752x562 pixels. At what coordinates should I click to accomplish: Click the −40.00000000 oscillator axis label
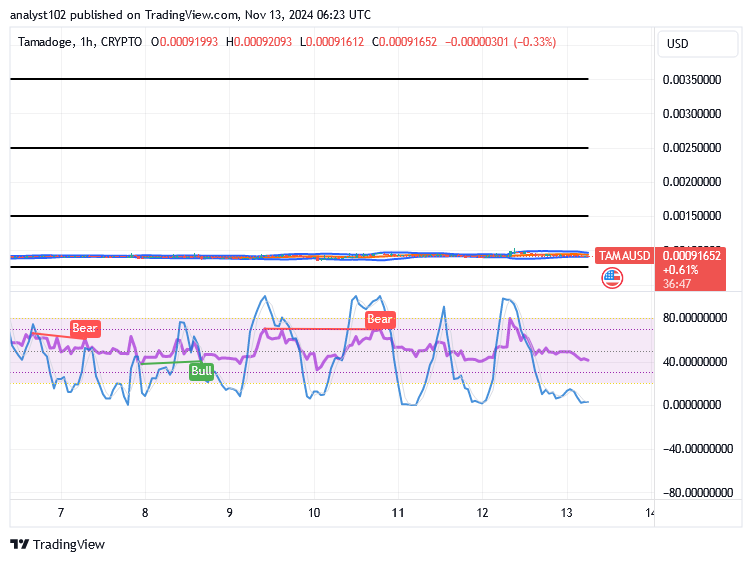[698, 449]
